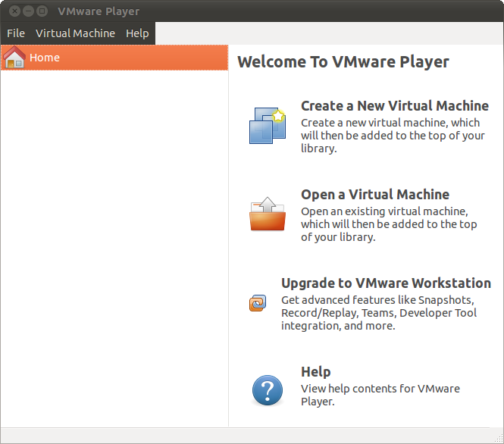This screenshot has width=504, height=444.
Task: Open the Virtual Machine menu
Action: click(x=75, y=33)
